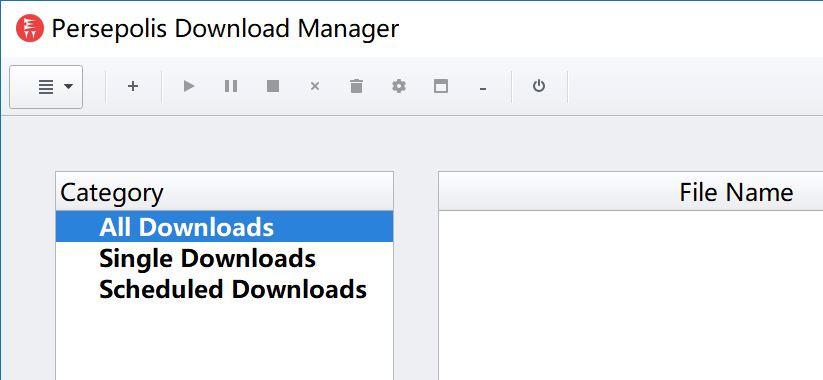Select Scheduled Downloads category
The width and height of the screenshot is (823, 380).
coord(225,289)
